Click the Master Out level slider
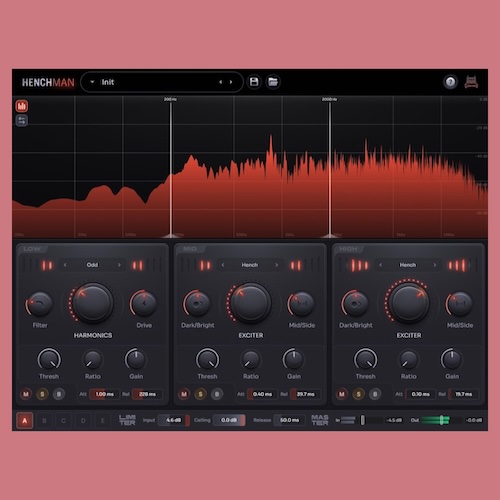The width and height of the screenshot is (500, 500). [x=441, y=420]
